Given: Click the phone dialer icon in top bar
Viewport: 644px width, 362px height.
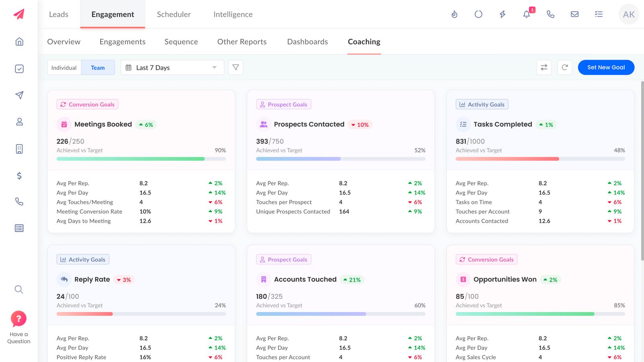Looking at the screenshot, I should pyautogui.click(x=551, y=14).
